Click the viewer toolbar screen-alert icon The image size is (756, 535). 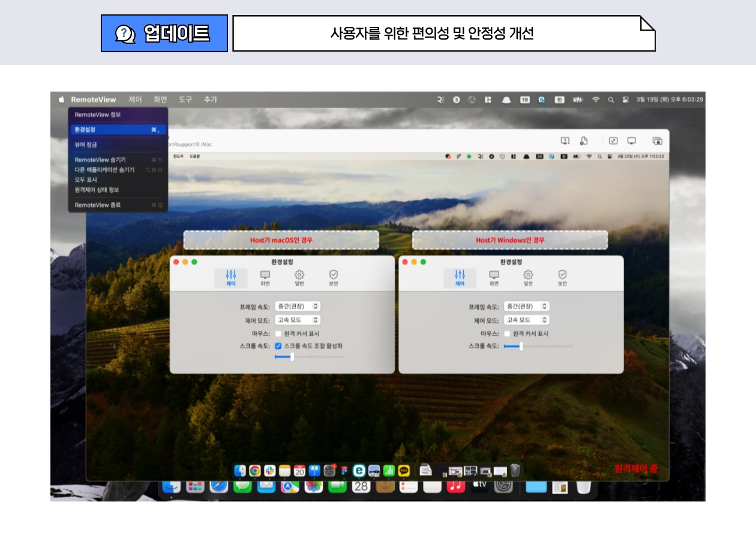click(565, 141)
